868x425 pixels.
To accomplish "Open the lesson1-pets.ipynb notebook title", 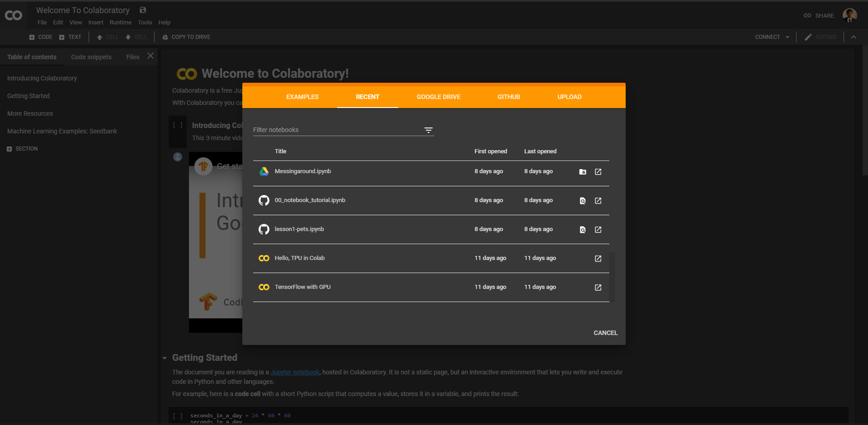I will [x=299, y=229].
